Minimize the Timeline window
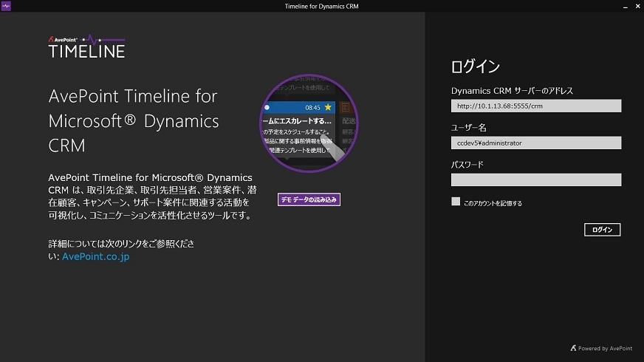Image resolution: width=644 pixels, height=362 pixels. coord(625,6)
